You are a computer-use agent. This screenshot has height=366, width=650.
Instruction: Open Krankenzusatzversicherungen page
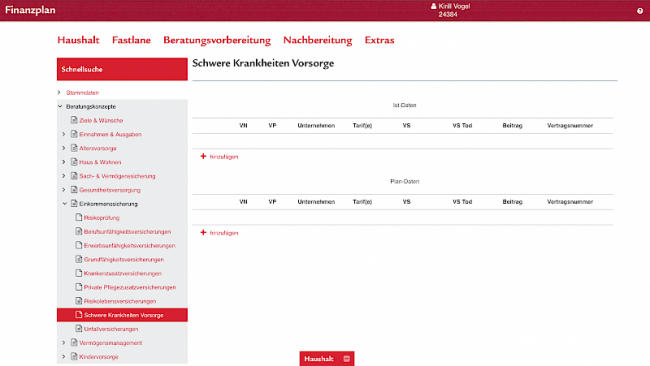click(123, 274)
